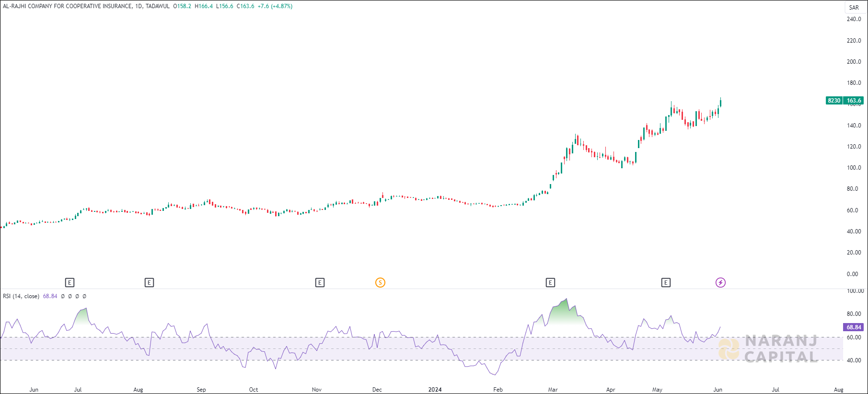Click the Nov label on time axis

point(317,390)
